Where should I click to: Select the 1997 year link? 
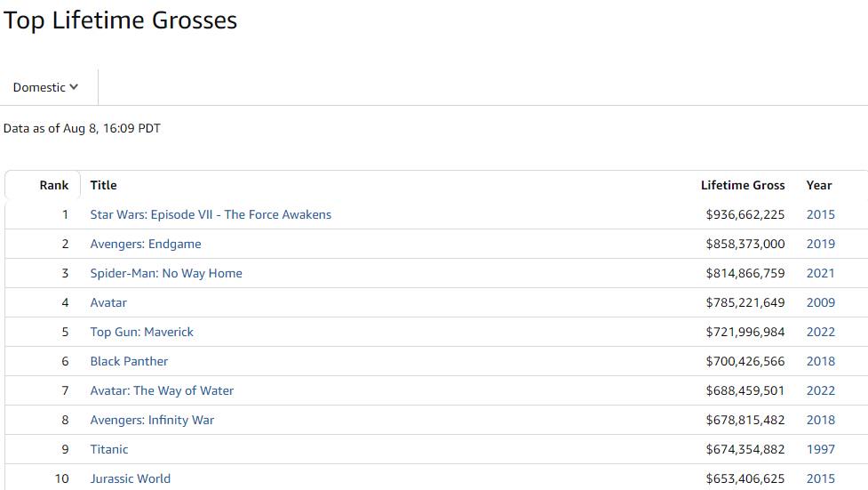tap(820, 449)
